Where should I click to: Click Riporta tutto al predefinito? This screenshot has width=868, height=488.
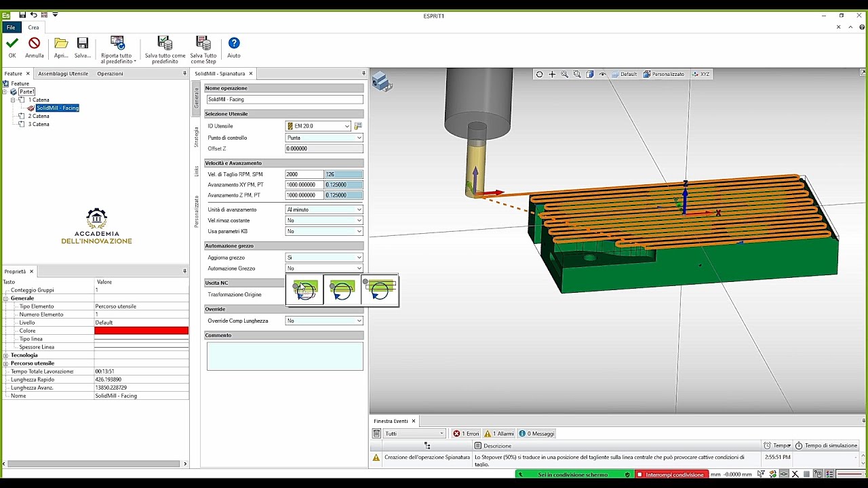[x=117, y=49]
